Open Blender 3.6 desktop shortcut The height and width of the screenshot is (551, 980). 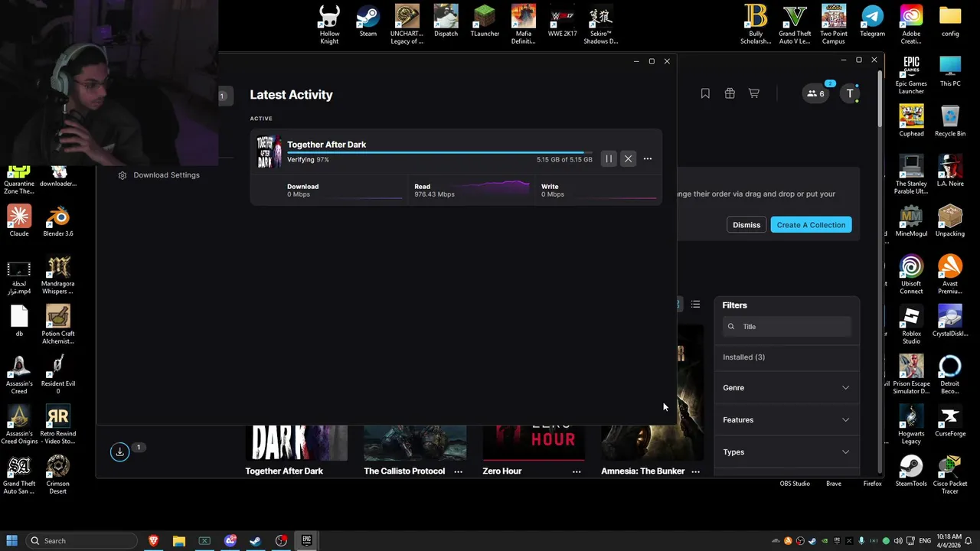(x=58, y=221)
